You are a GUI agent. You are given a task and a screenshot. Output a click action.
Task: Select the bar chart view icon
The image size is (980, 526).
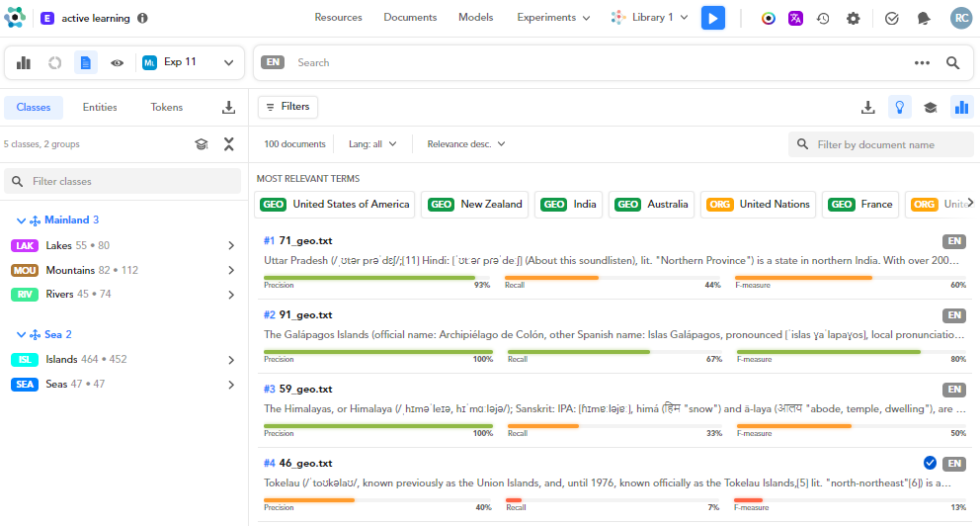click(x=24, y=62)
